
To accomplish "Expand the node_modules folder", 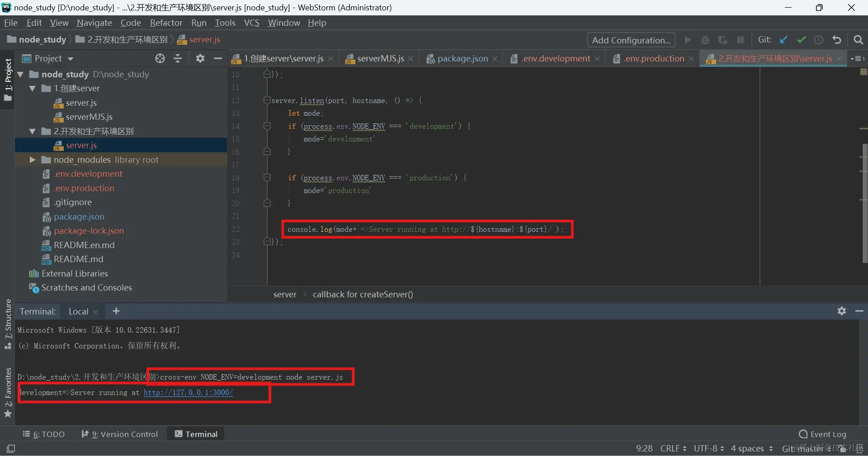I will [x=32, y=160].
